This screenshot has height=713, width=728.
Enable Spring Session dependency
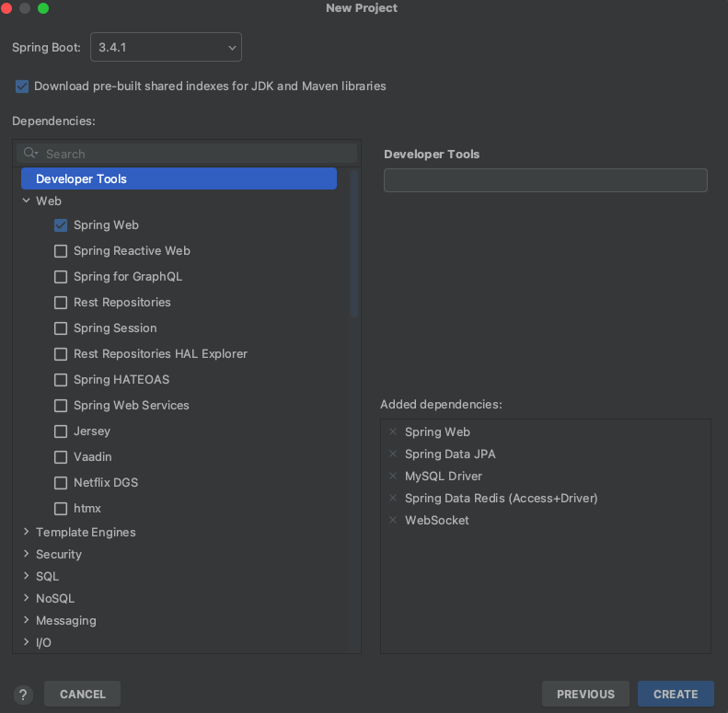61,328
